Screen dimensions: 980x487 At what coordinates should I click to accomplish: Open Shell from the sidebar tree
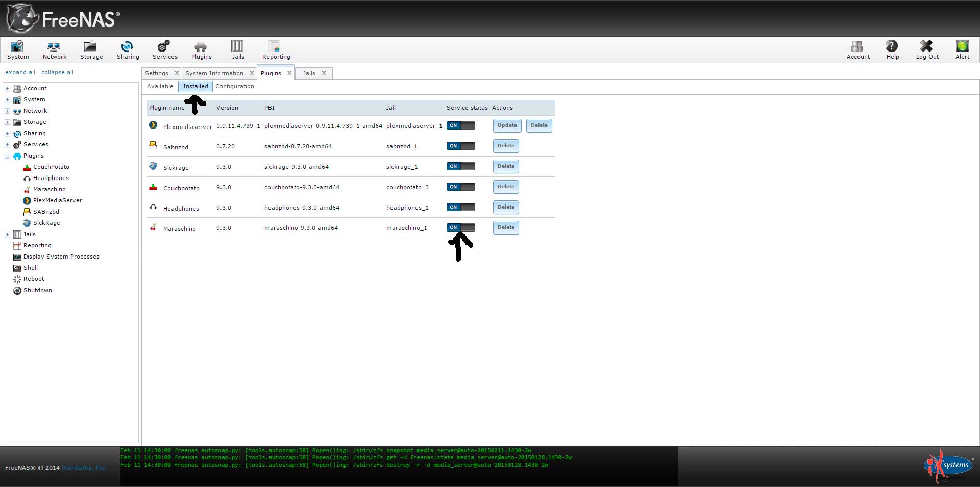31,268
